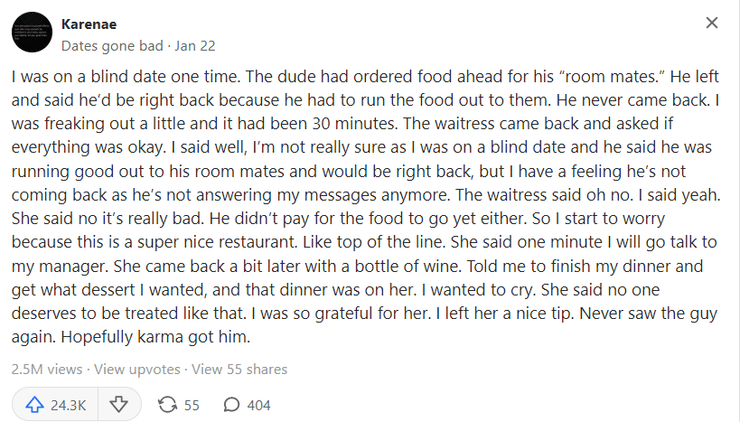The width and height of the screenshot is (740, 422).
Task: Click the 2.5M views stat
Action: (x=46, y=369)
